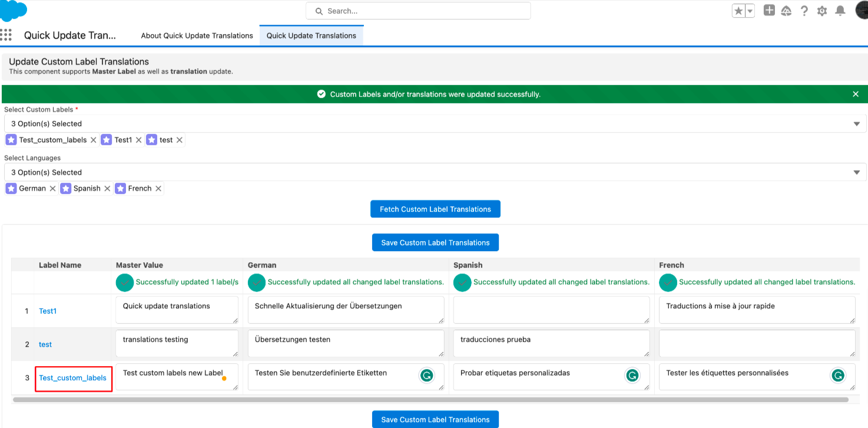Edit 'Tester les étiquettes personnalisées' field
Viewport: 868px width, 428px height.
(757, 377)
